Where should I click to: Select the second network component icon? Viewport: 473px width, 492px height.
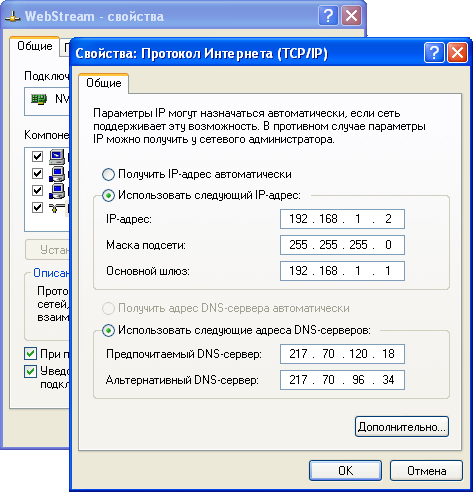(57, 174)
